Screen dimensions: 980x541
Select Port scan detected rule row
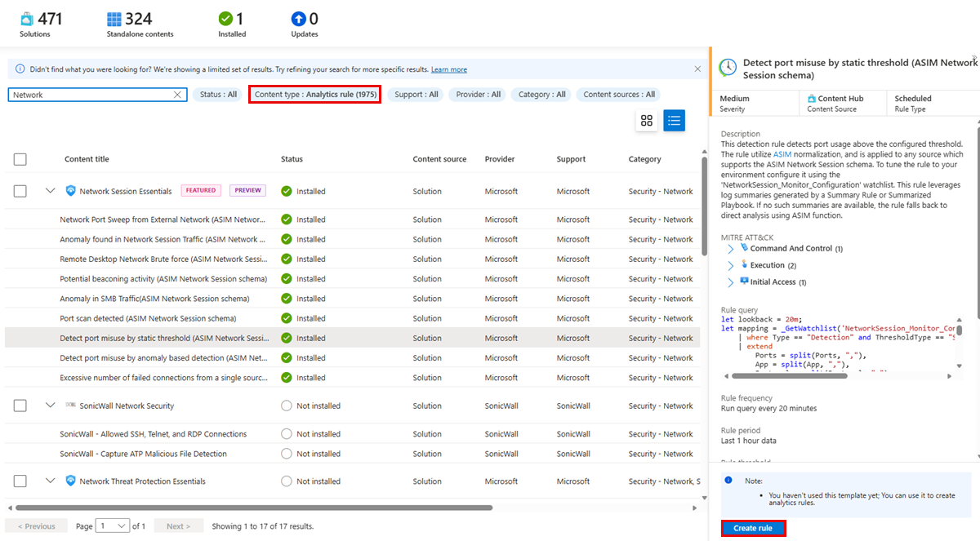point(353,318)
